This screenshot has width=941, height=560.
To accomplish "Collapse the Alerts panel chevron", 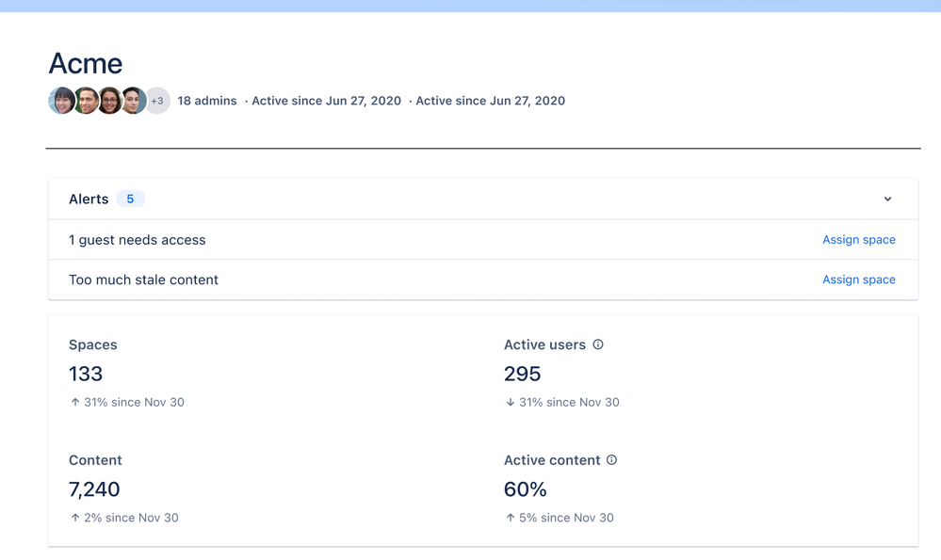I will point(887,199).
